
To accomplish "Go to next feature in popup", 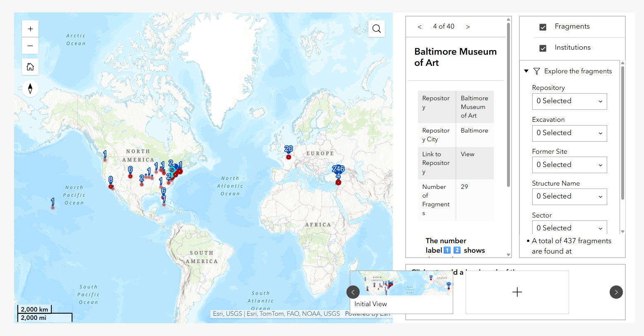I will point(468,27).
